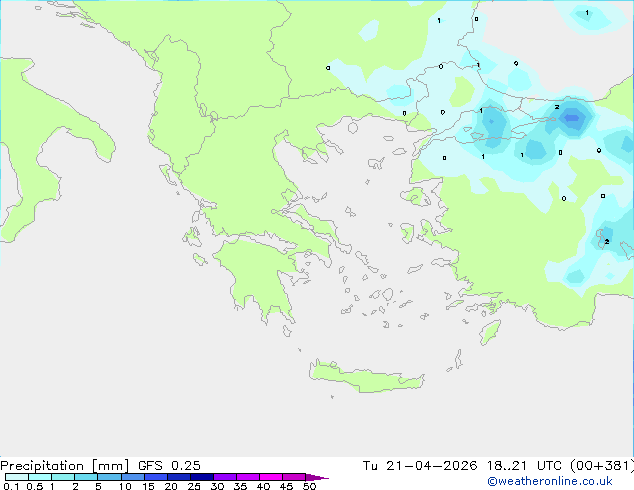Click the 1–2 mm legend color box
The height and width of the screenshot is (490, 634).
tap(63, 477)
